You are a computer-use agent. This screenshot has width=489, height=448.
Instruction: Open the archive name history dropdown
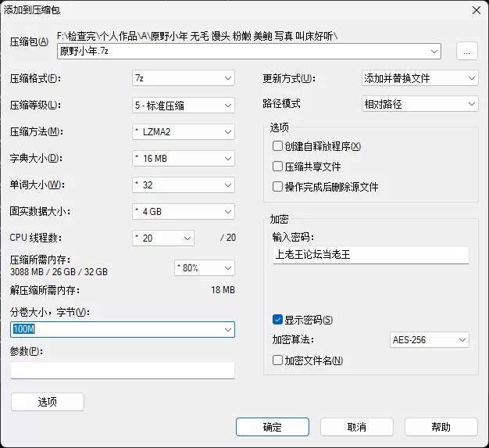(x=434, y=51)
